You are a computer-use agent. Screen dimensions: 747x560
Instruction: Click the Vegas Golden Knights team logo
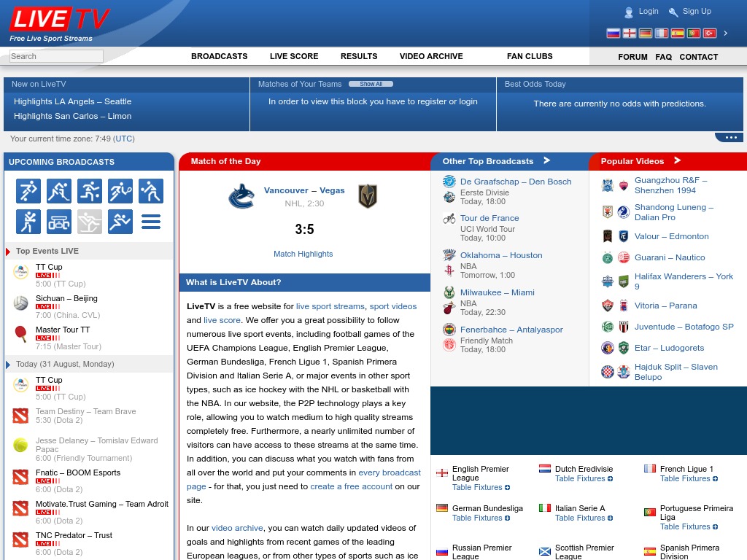pos(368,196)
